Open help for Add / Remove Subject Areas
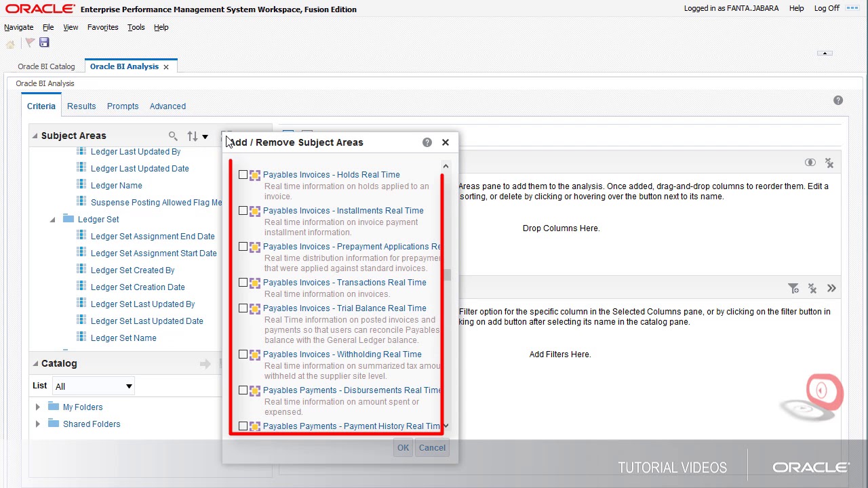 point(427,142)
